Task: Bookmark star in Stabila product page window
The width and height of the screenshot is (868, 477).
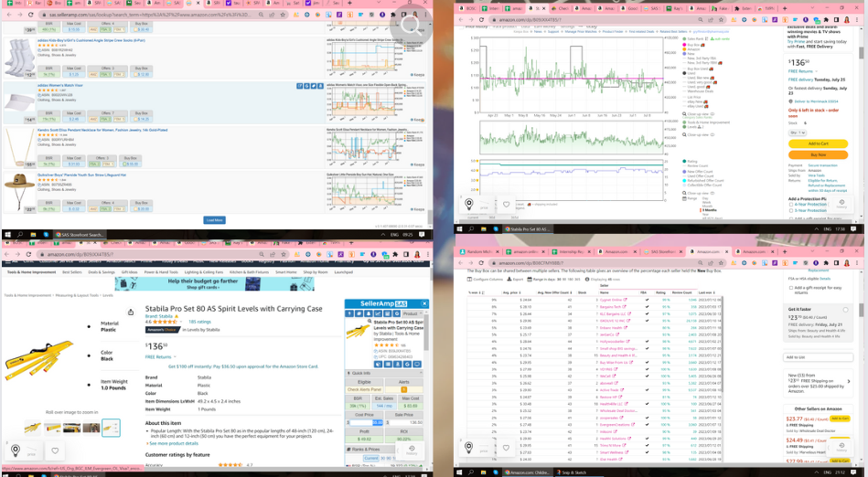Action: (x=283, y=254)
